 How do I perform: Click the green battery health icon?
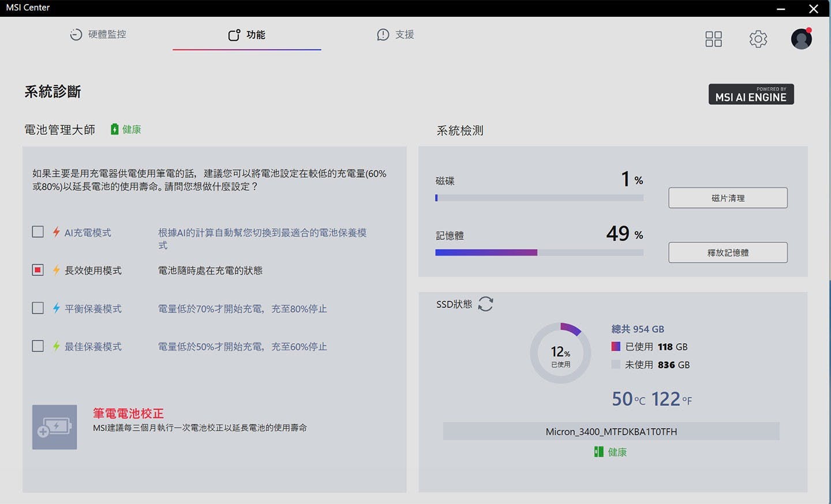click(114, 129)
